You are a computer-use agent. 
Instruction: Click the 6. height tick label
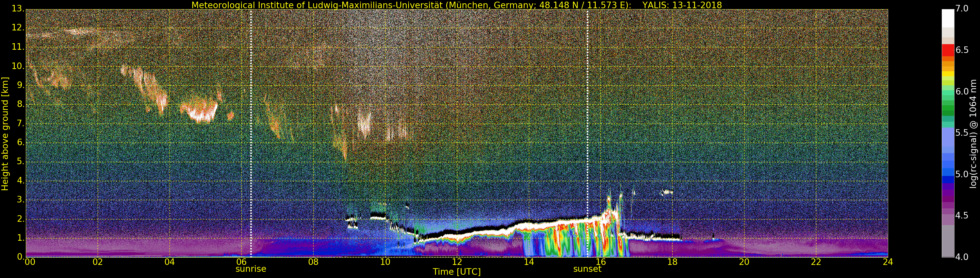coord(20,142)
